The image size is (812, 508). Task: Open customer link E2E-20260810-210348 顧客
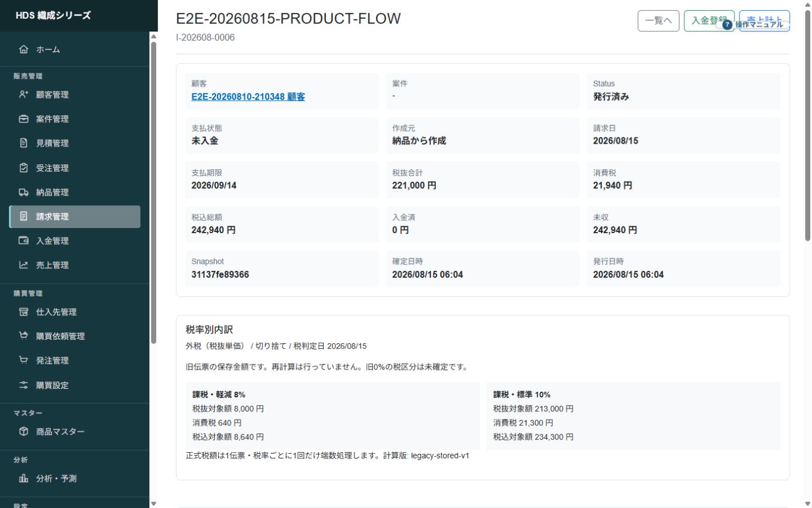point(248,97)
